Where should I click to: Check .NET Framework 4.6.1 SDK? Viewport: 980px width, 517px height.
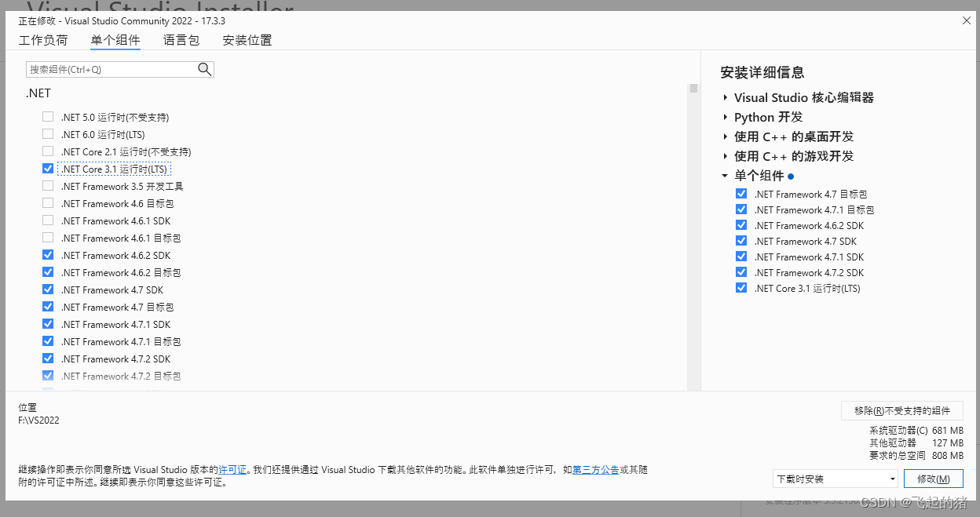pos(48,220)
